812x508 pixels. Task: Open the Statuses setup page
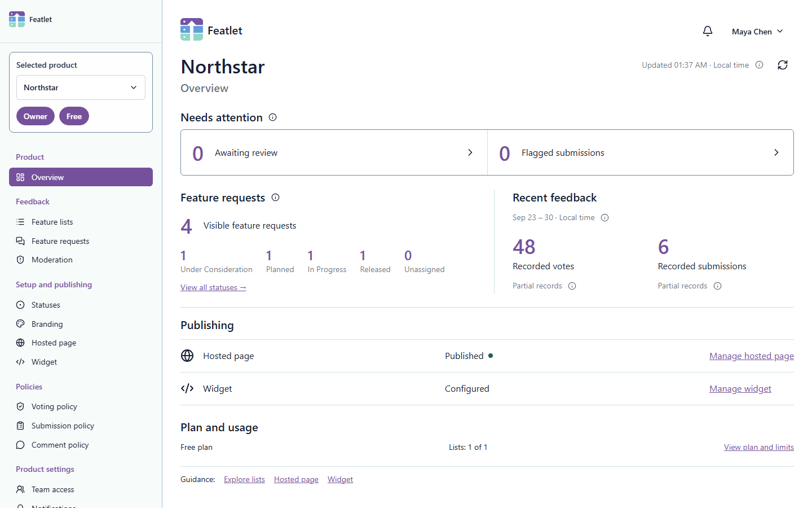click(x=81, y=305)
